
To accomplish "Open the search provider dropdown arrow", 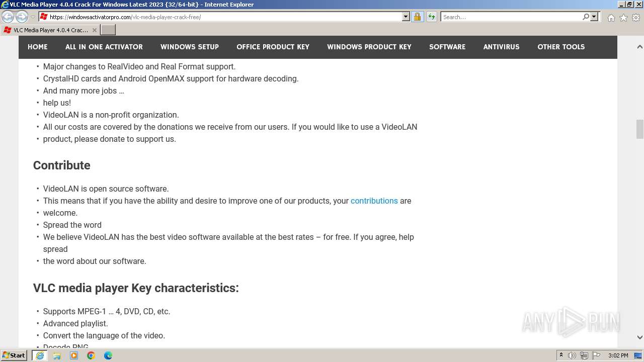I will coord(594,17).
